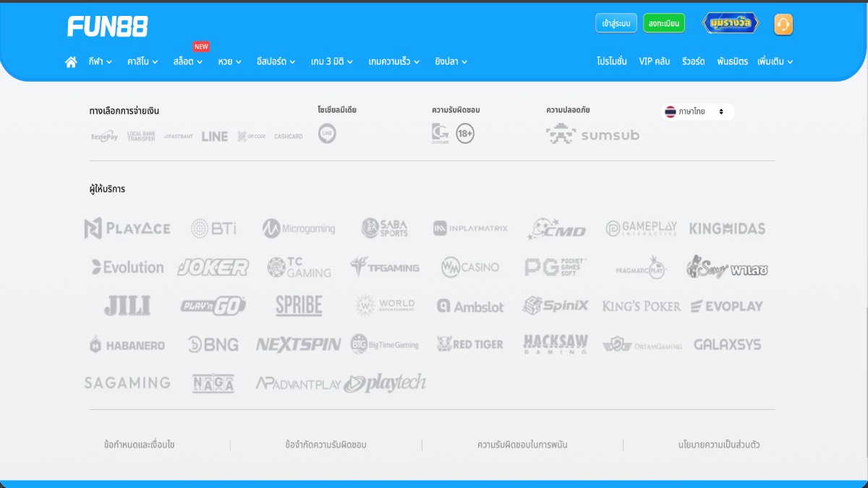Click the LINE payment logo
This screenshot has height=488, width=868.
[x=215, y=136]
